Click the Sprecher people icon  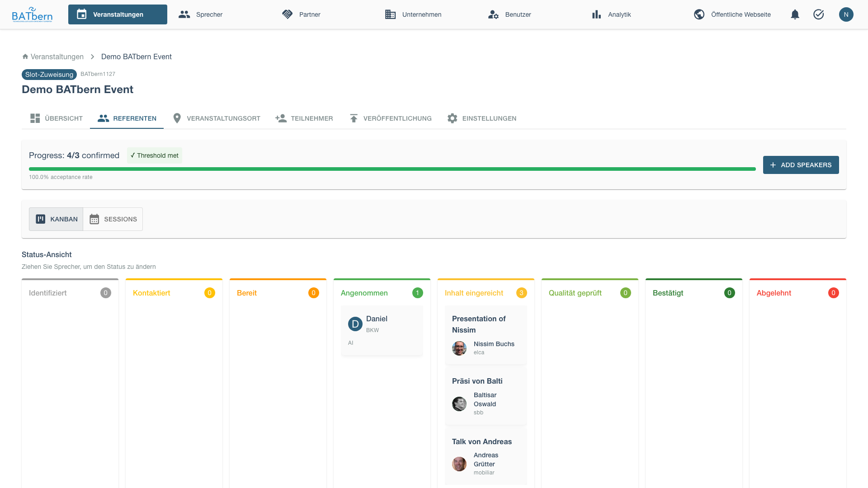pyautogui.click(x=184, y=14)
